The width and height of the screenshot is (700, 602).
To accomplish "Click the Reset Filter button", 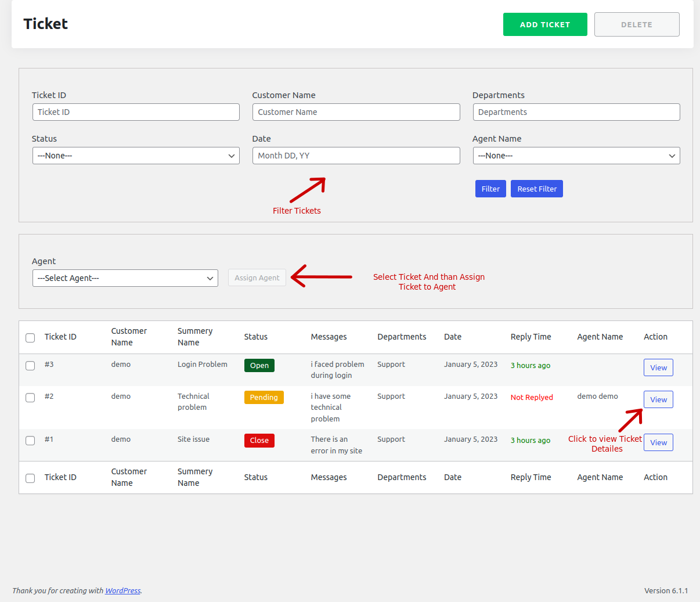I will click(x=537, y=189).
